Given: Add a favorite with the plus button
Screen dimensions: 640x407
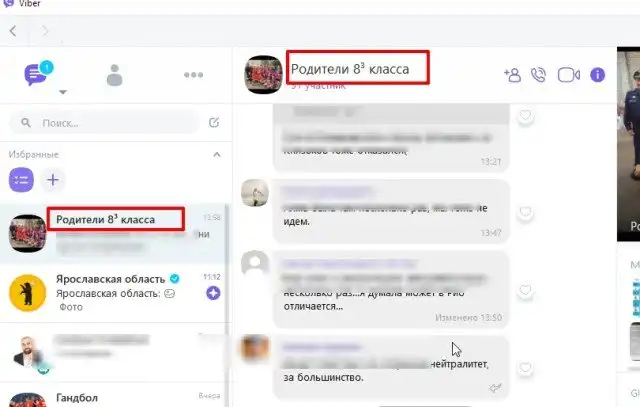Looking at the screenshot, I should [53, 180].
